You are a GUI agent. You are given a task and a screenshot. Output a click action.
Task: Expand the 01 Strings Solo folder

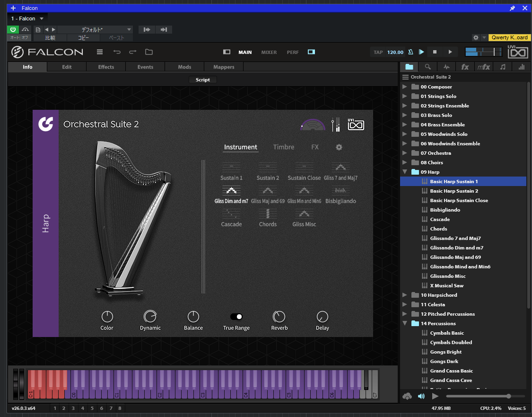(404, 97)
